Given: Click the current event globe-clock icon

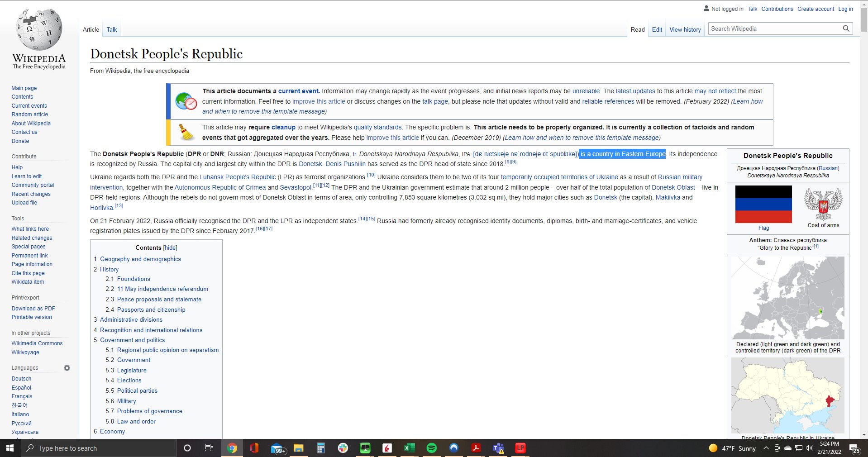Looking at the screenshot, I should tap(186, 101).
